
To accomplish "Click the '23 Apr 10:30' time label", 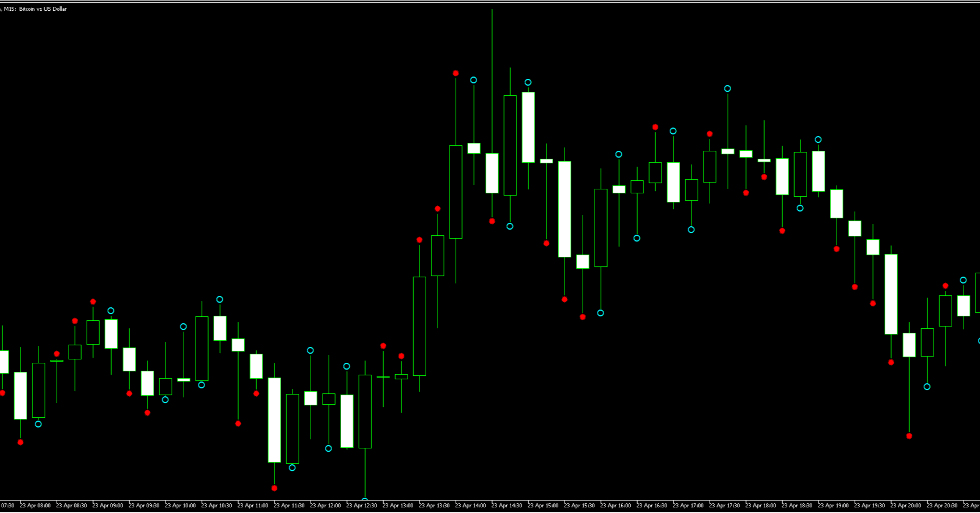I will [217, 506].
